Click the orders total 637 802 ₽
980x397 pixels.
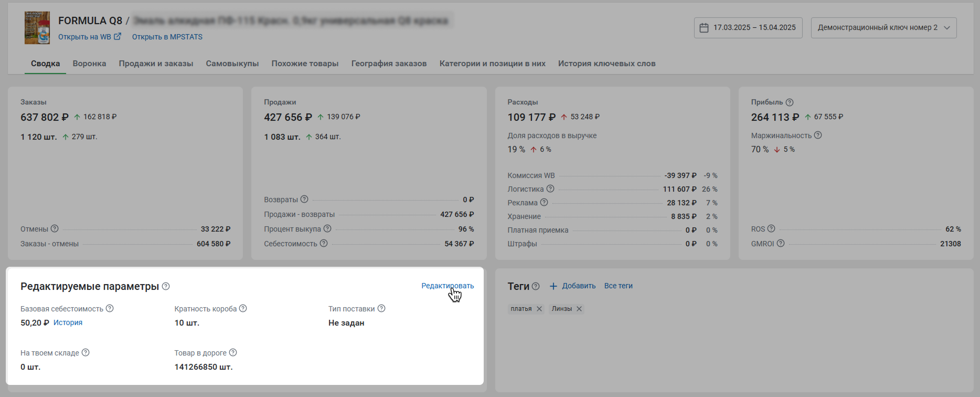pos(45,117)
